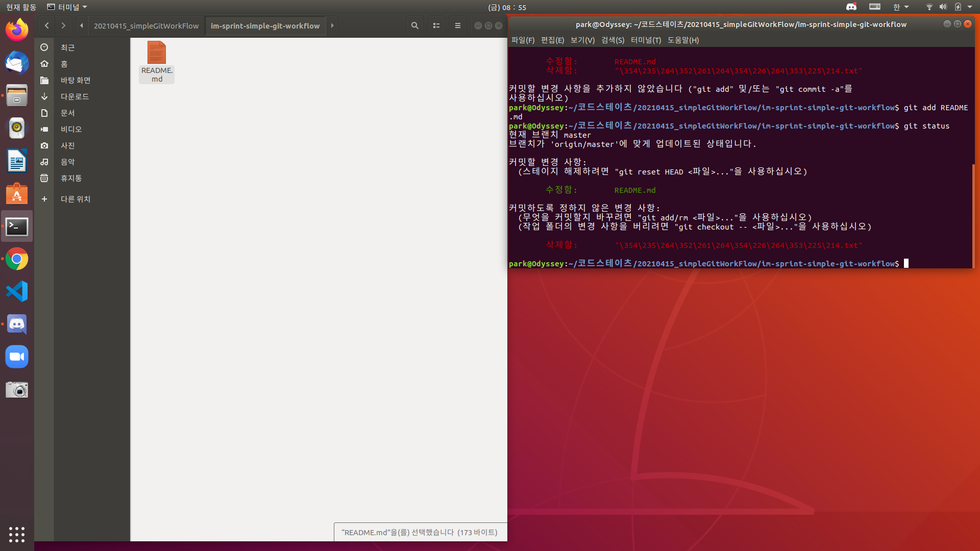Open Downloads folder in sidebar
The image size is (980, 551).
[x=75, y=96]
